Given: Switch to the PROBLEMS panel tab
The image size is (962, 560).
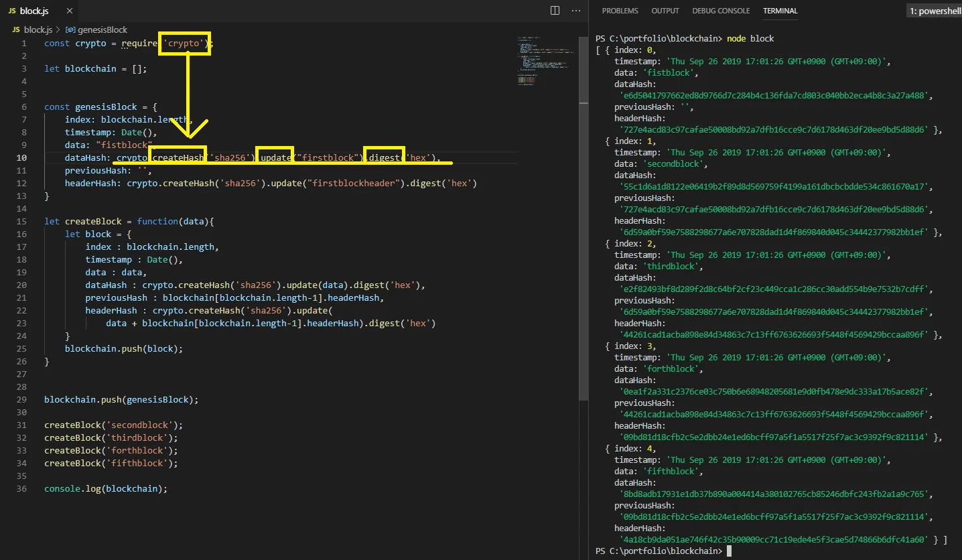Looking at the screenshot, I should (x=620, y=11).
